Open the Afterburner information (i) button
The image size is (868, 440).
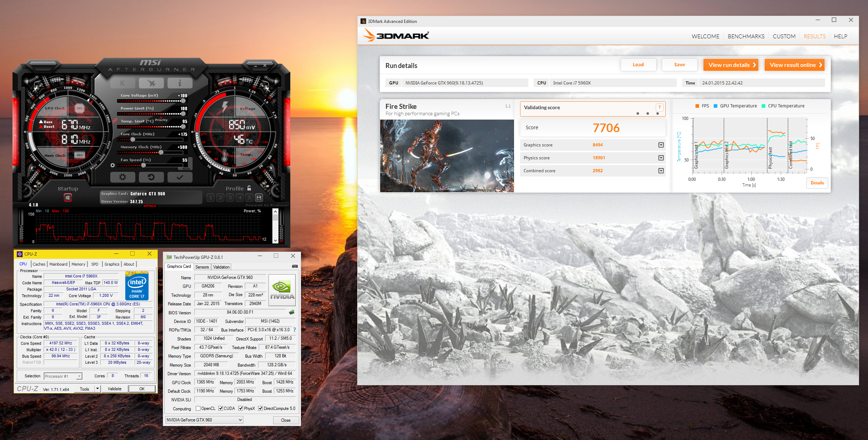[x=180, y=83]
